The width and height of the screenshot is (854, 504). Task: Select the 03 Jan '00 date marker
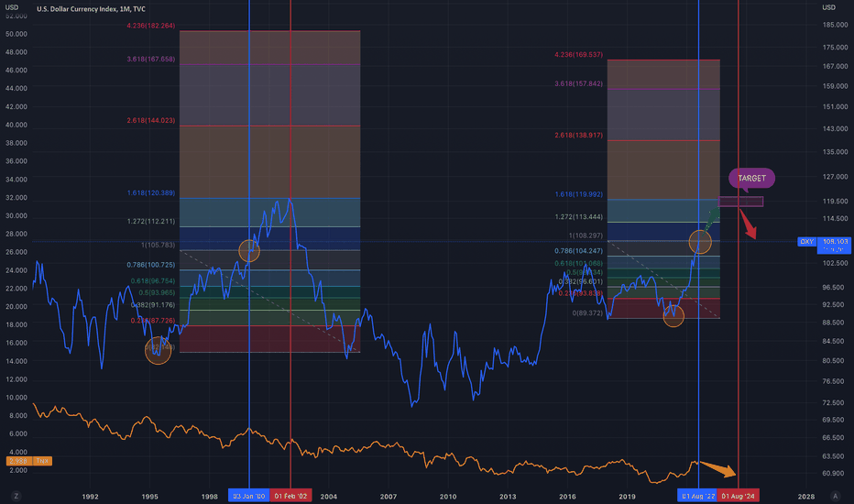[x=249, y=496]
